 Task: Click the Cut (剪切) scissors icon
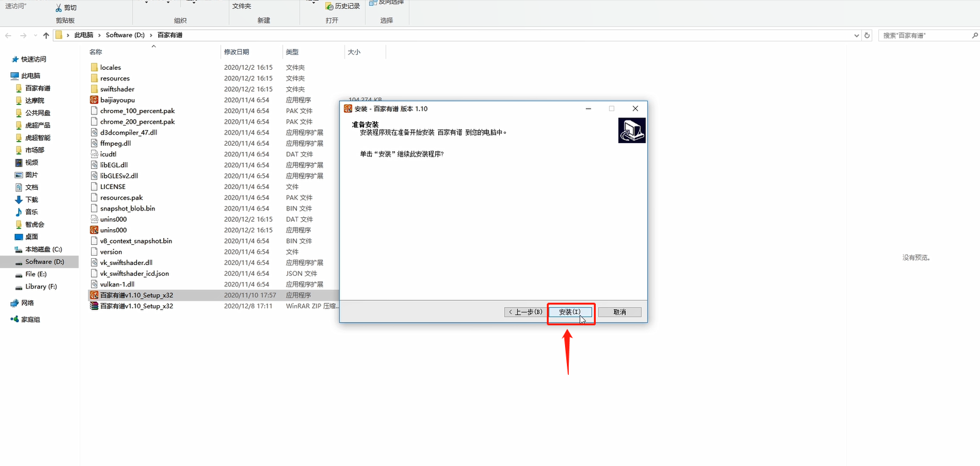58,8
